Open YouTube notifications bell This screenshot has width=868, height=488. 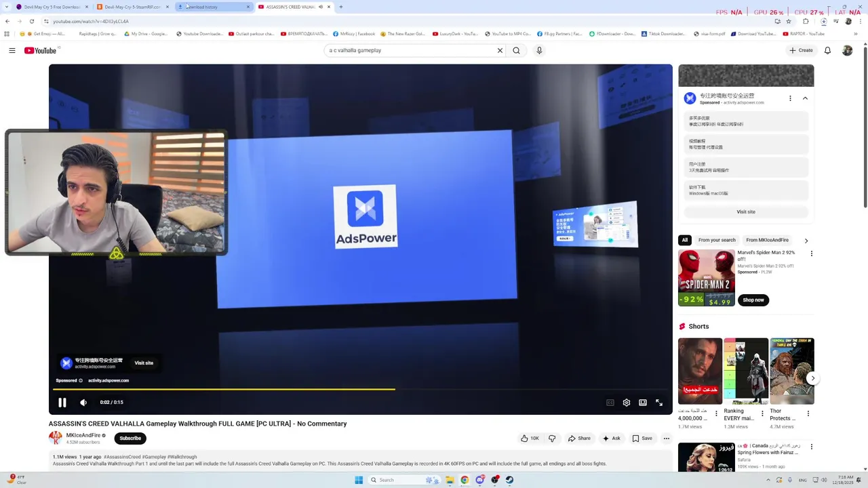click(x=827, y=50)
